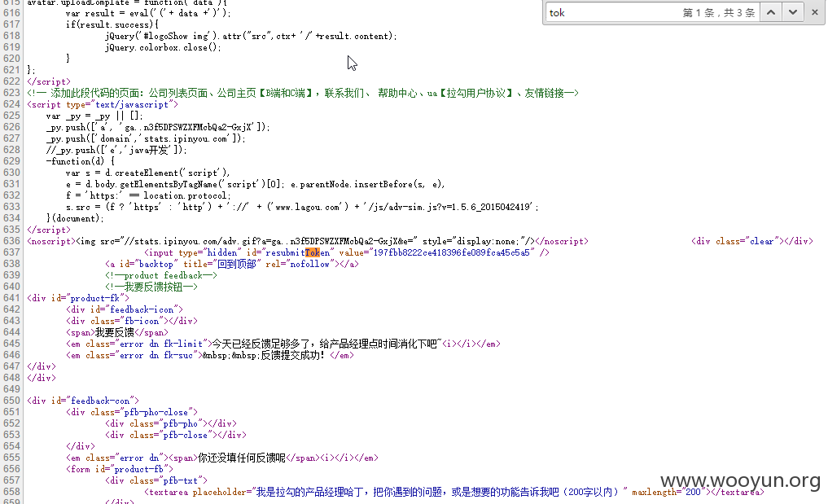Click the 'hidden' input type value
Screen dimensions: 828x504
[221, 252]
